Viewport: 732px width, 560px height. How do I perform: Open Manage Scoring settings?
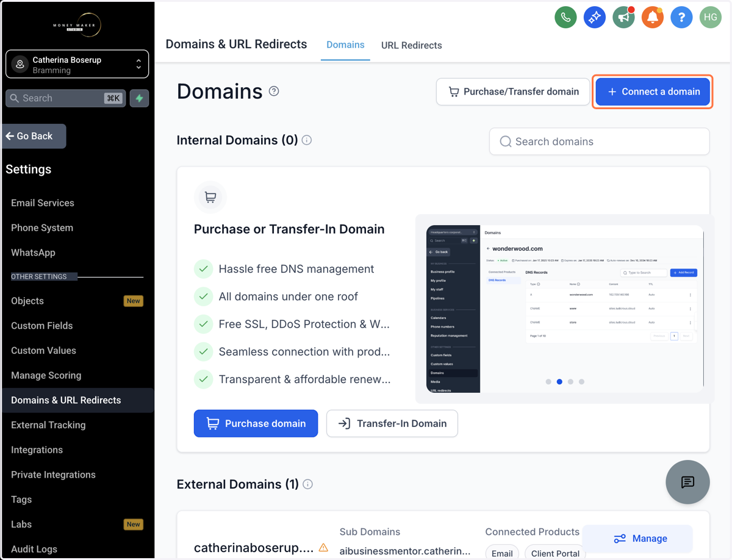(46, 375)
